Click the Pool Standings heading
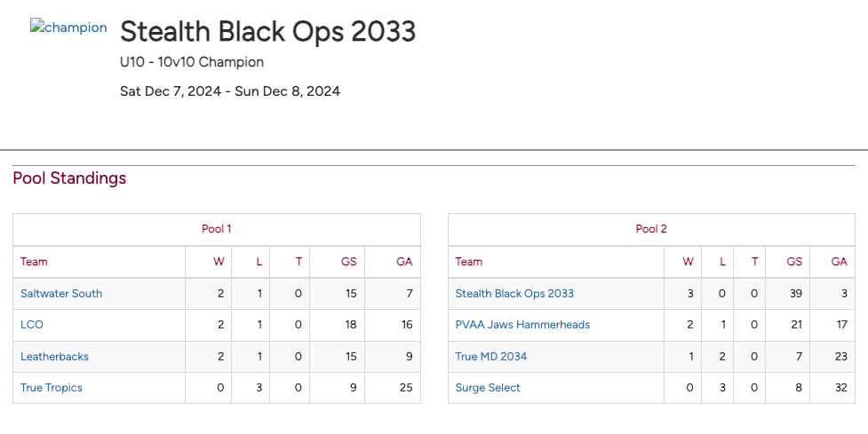 tap(69, 178)
